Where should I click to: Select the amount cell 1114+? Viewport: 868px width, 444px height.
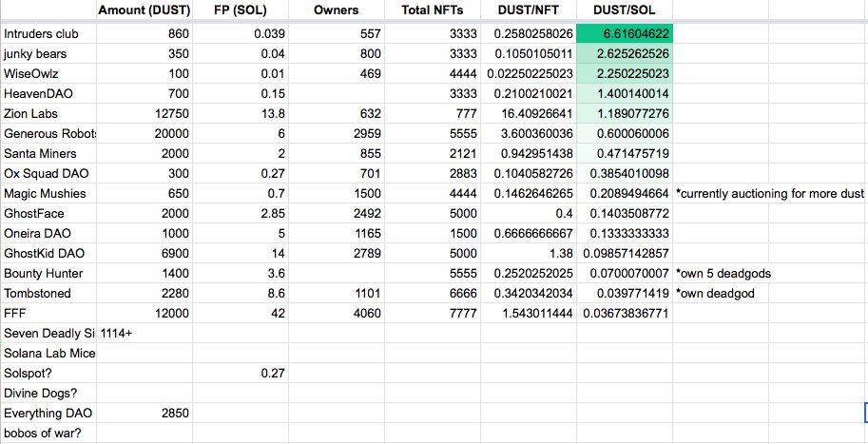point(145,333)
